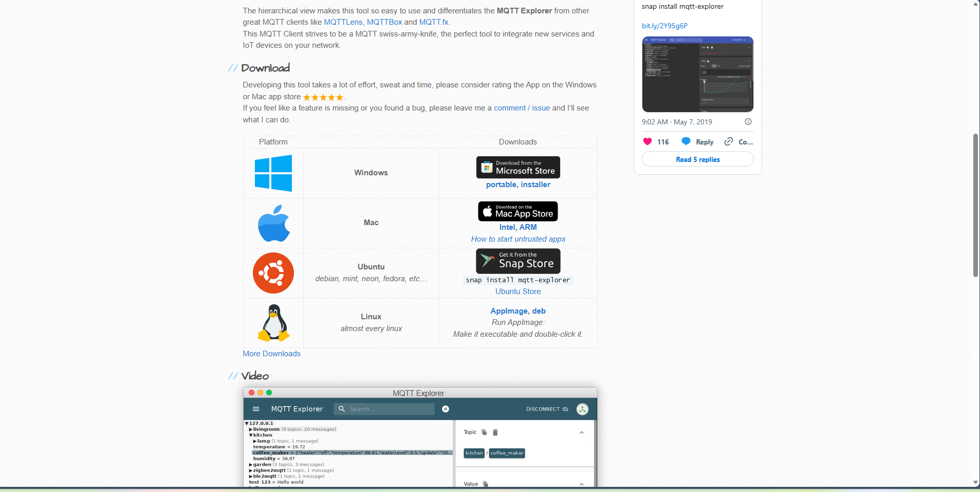Click the tweet Reply bubble icon
The width and height of the screenshot is (980, 492).
point(686,141)
